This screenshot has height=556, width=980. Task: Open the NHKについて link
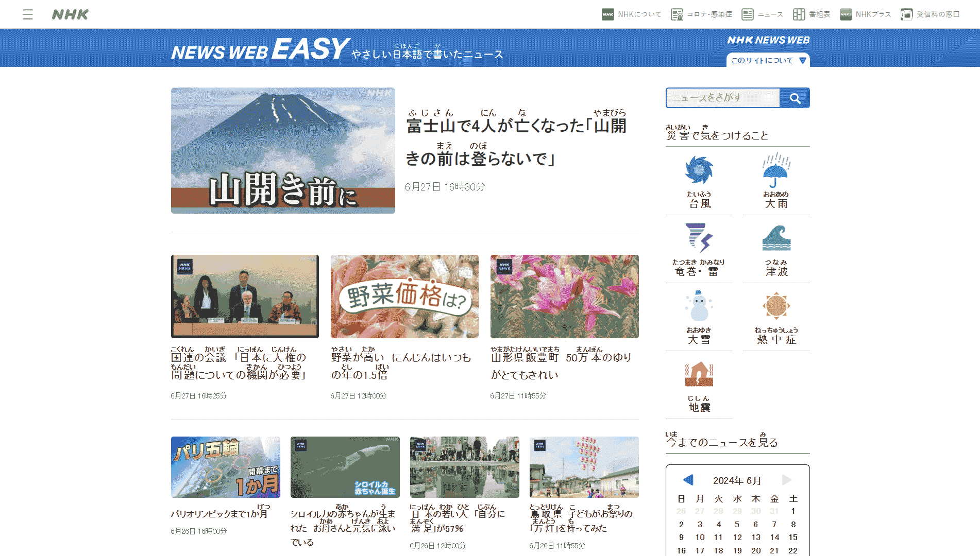632,14
